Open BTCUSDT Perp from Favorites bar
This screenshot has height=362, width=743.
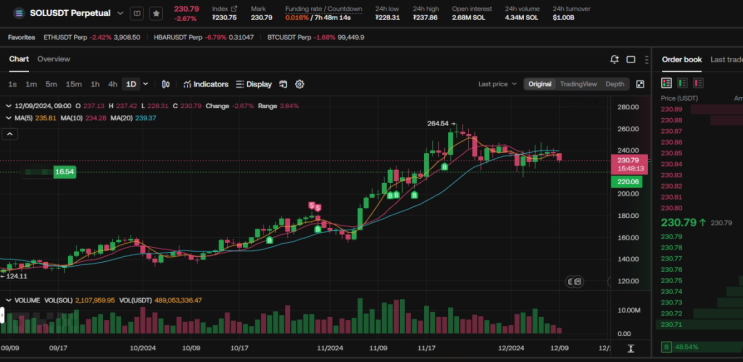pyautogui.click(x=316, y=37)
